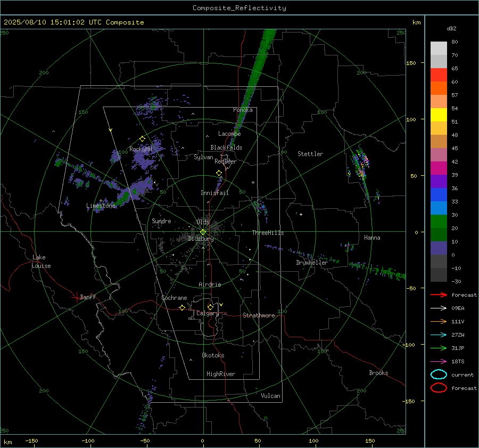Select the Banff label
Screen dimensions: 479x448
(x=88, y=297)
